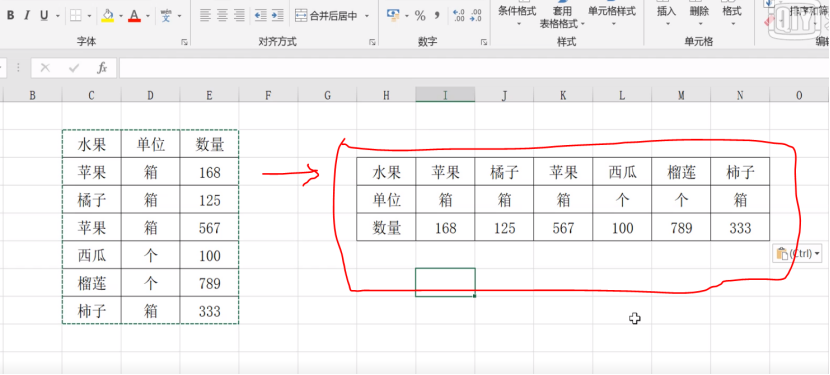This screenshot has width=830, height=375.
Task: Open accounting format dropdown arrow
Action: 407,16
